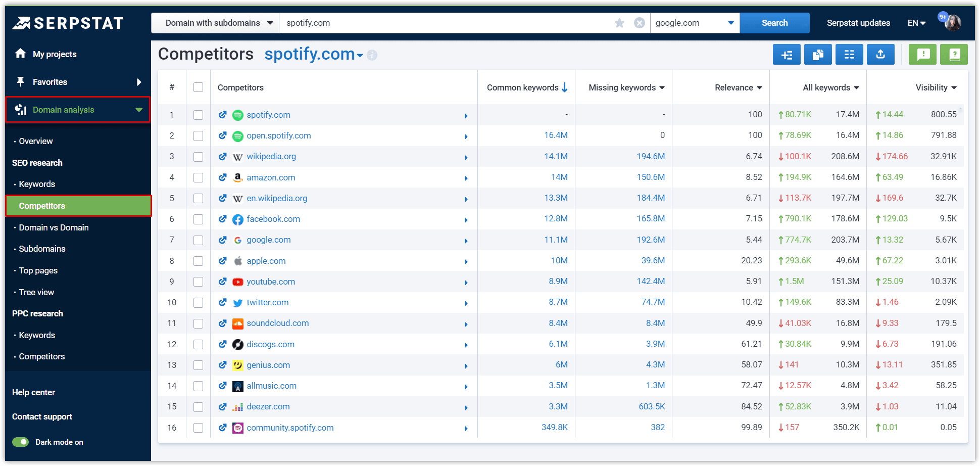Open the filters panel icon
This screenshot has height=466, width=980.
[787, 54]
